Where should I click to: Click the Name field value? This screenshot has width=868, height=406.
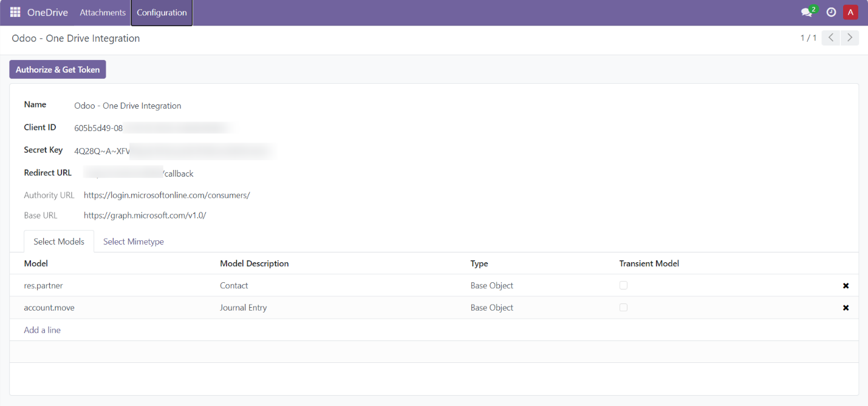(128, 106)
